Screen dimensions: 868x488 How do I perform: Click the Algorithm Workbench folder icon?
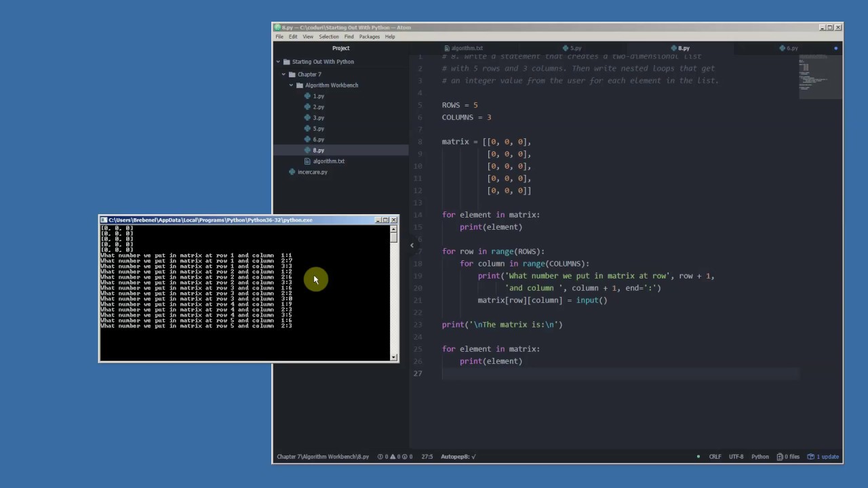click(300, 85)
